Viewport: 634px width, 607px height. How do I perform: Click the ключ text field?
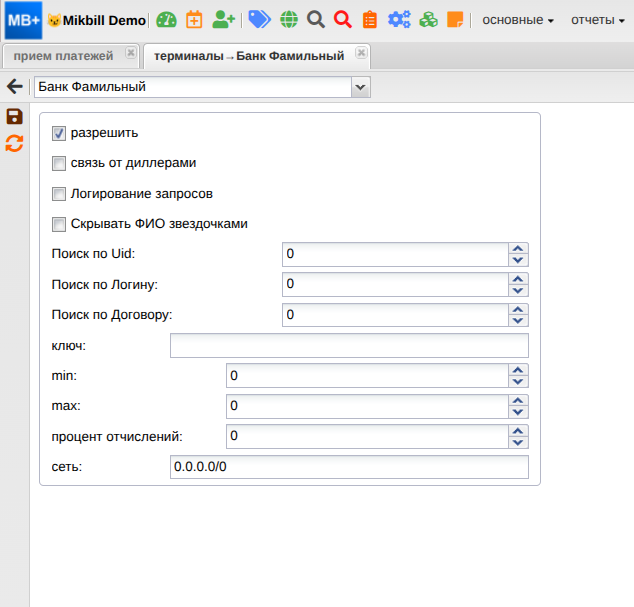tap(349, 346)
